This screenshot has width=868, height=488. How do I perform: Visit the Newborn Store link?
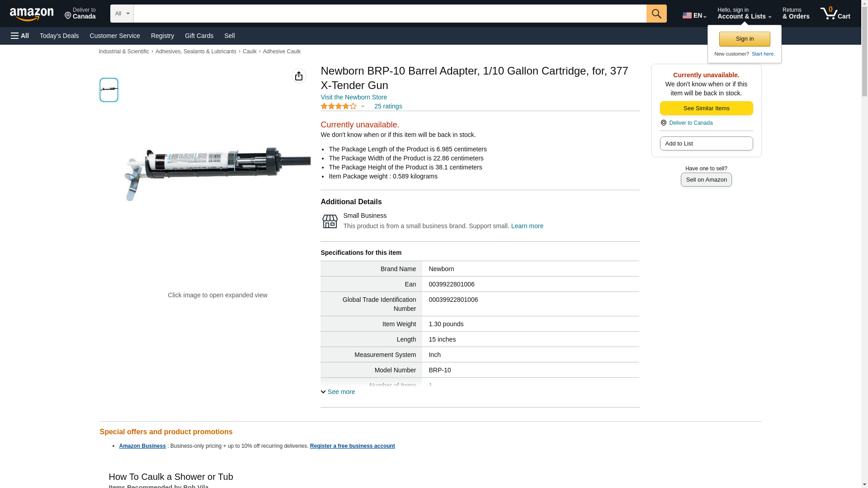pos(354,97)
